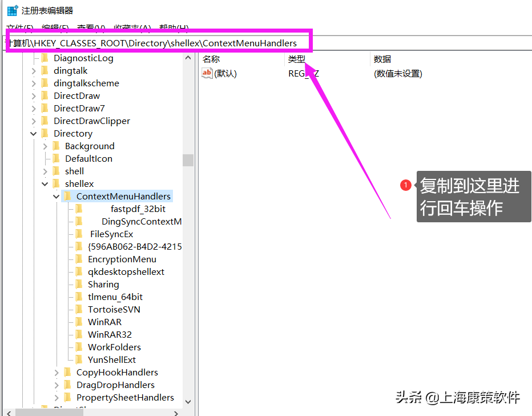Select the FileSyncEx key
532x416 pixels.
click(x=112, y=234)
